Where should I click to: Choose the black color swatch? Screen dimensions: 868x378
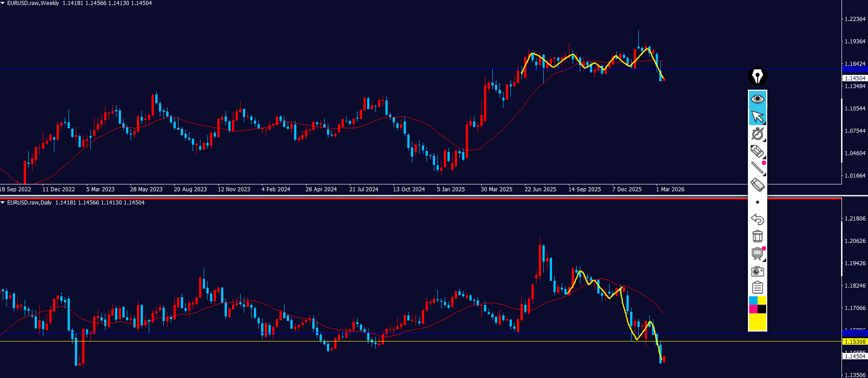[x=762, y=309]
